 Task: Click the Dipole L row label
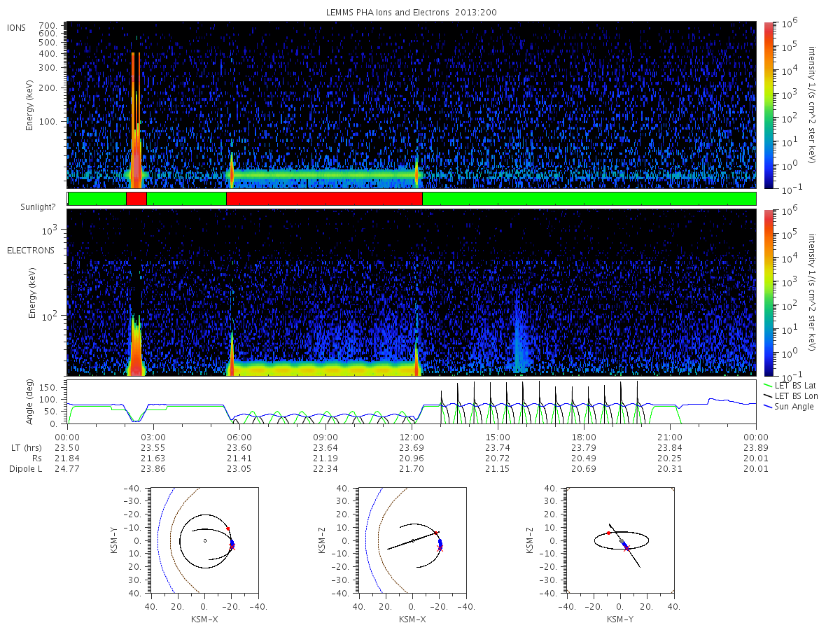(26, 468)
